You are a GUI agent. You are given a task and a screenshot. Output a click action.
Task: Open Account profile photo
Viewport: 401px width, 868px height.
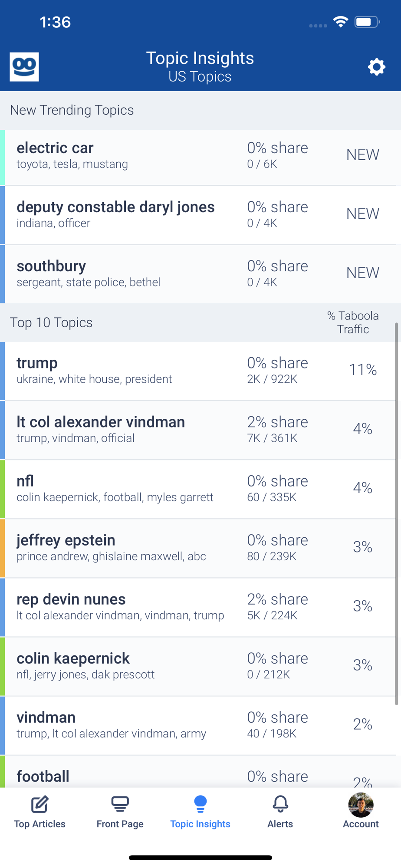click(x=361, y=806)
